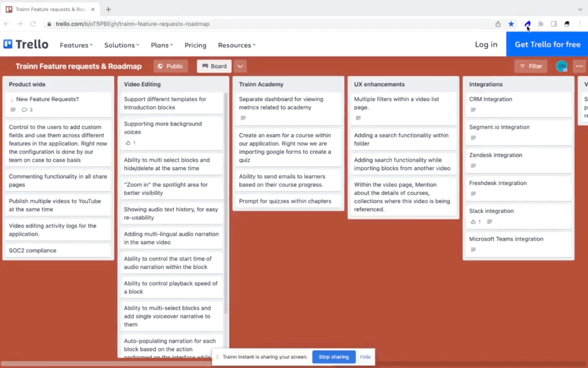The image size is (588, 368).
Task: Open the Pricing page
Action: pos(195,45)
